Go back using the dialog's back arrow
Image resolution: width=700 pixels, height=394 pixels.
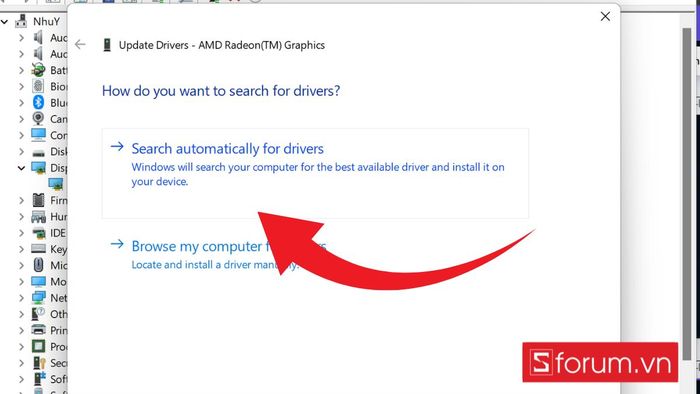click(x=80, y=45)
